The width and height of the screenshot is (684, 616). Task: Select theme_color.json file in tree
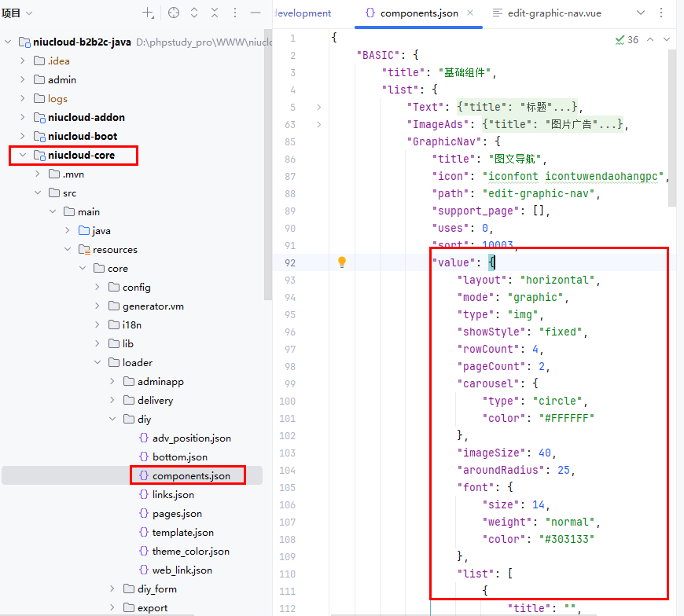(x=190, y=552)
